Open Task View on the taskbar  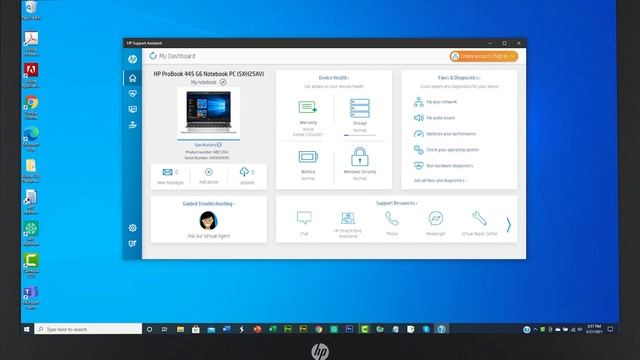tap(164, 329)
